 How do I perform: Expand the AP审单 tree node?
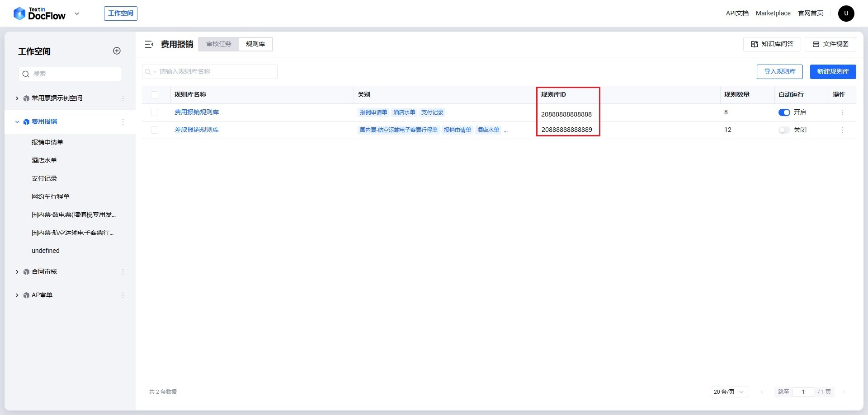point(17,295)
